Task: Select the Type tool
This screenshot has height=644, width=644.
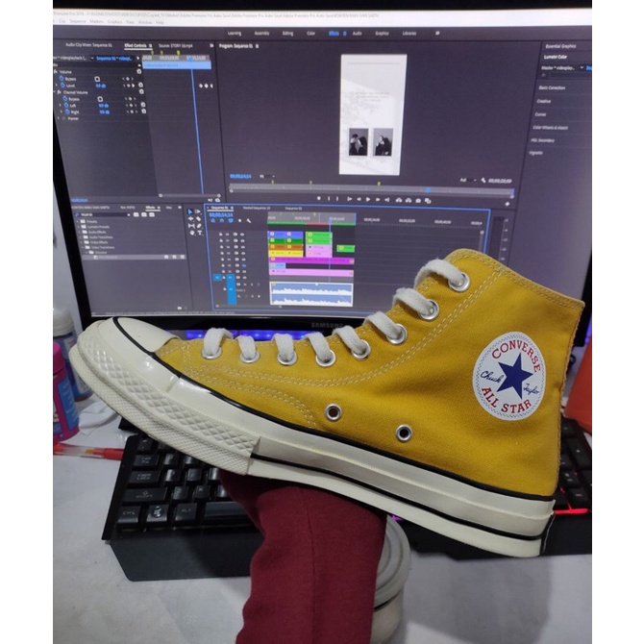Action: pos(200,233)
